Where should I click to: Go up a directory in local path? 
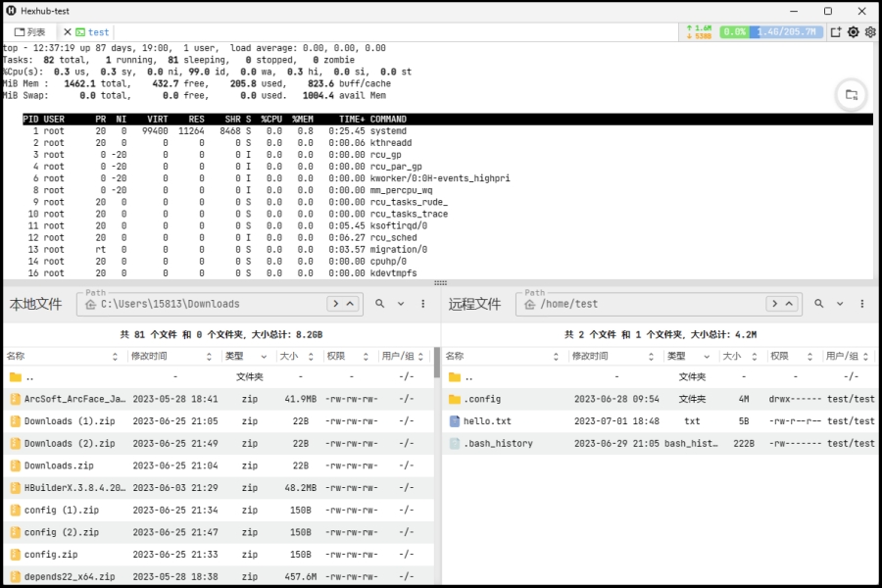(350, 304)
